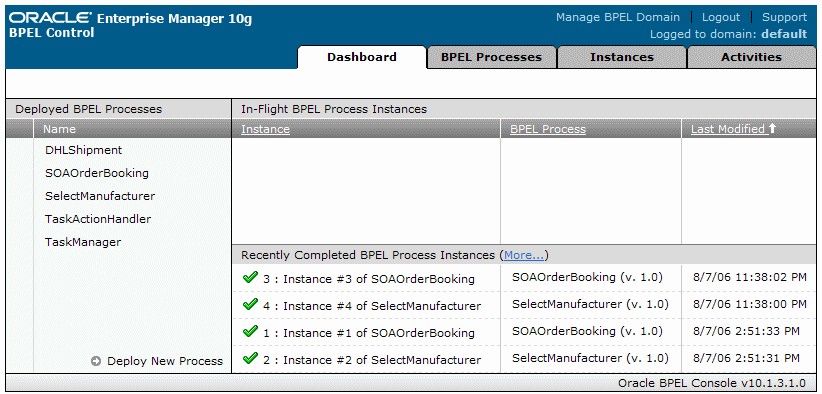The image size is (822, 394).
Task: Click the Logout link
Action: [721, 17]
